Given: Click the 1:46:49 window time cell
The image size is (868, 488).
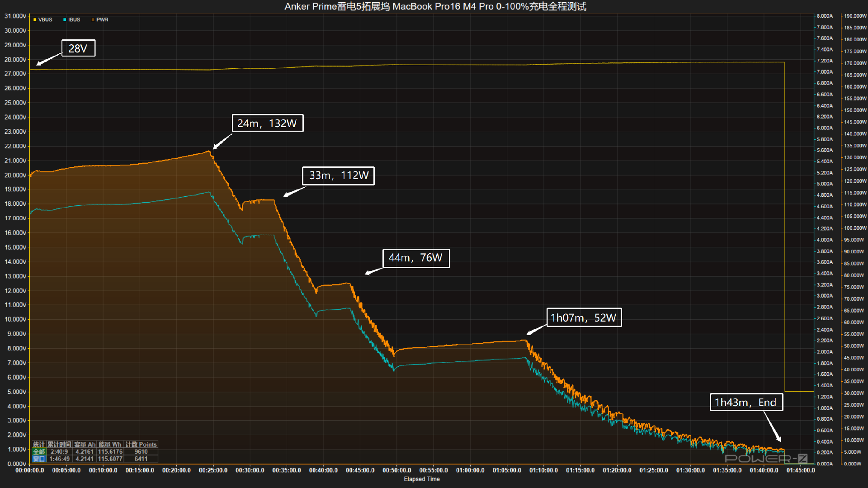Looking at the screenshot, I should point(59,459).
